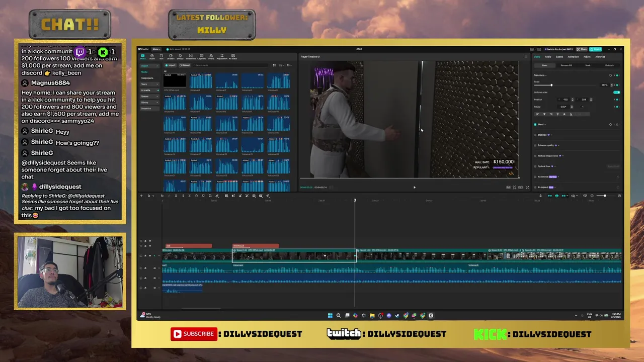Viewport: 644px width, 362px height.
Task: Select Subprojects in the sidebar
Action: (147, 78)
